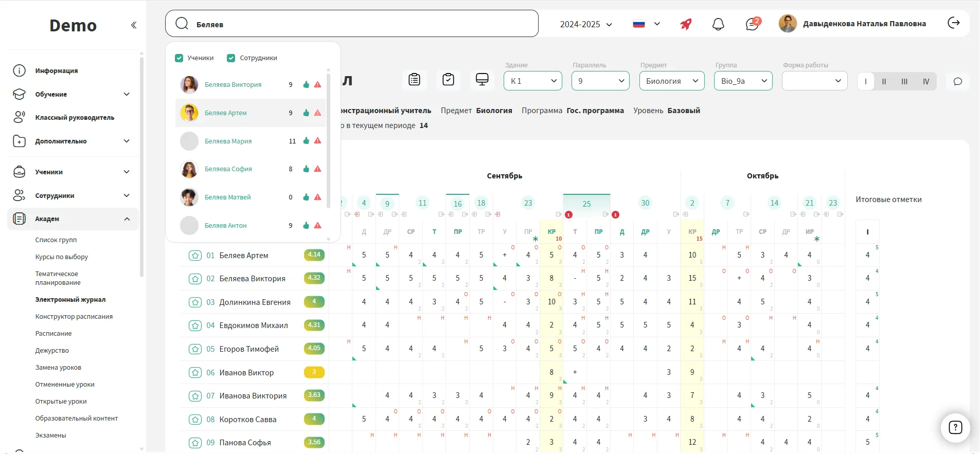
Task: Open notifications bell
Action: click(x=718, y=24)
